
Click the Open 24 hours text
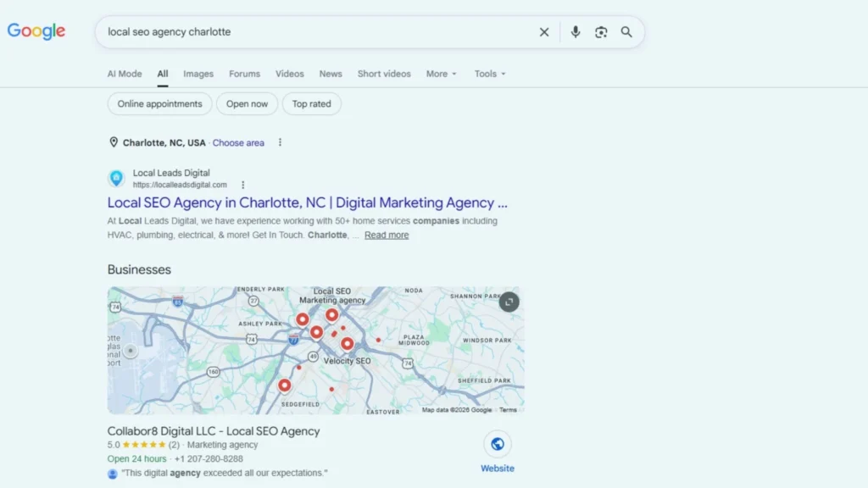tap(136, 458)
